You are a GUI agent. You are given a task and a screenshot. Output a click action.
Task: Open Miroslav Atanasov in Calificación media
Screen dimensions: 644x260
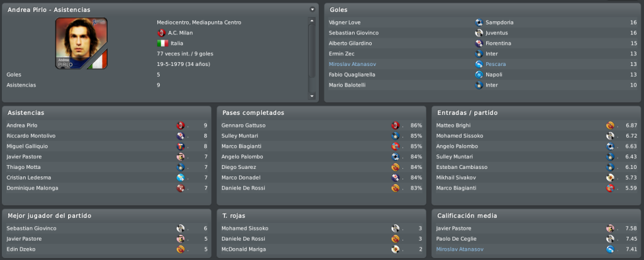[460, 249]
